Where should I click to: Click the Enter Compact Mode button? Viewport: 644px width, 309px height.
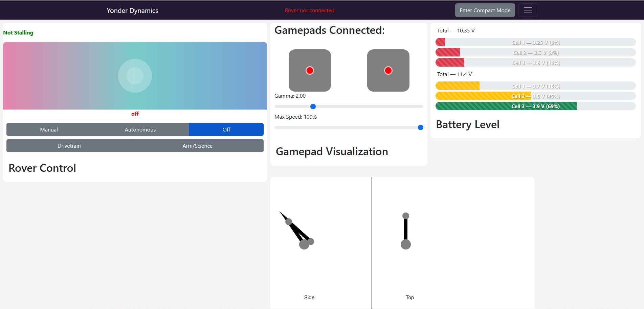click(485, 10)
